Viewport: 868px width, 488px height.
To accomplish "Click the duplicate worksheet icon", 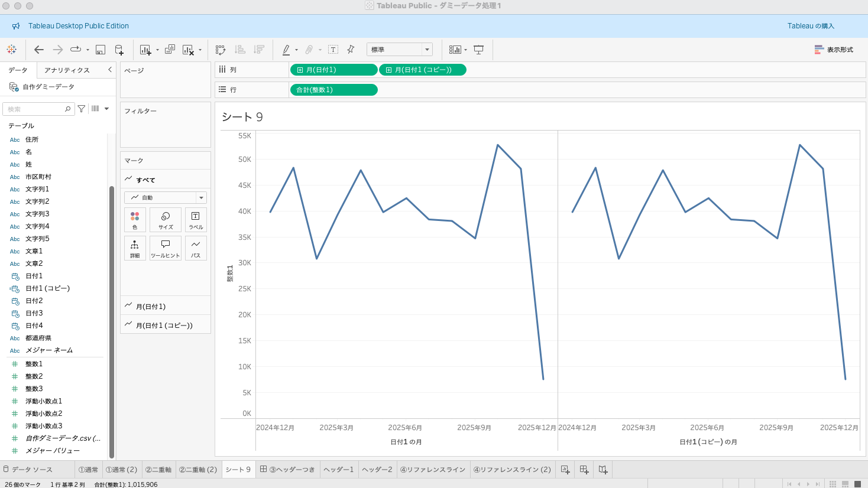I will pos(170,50).
